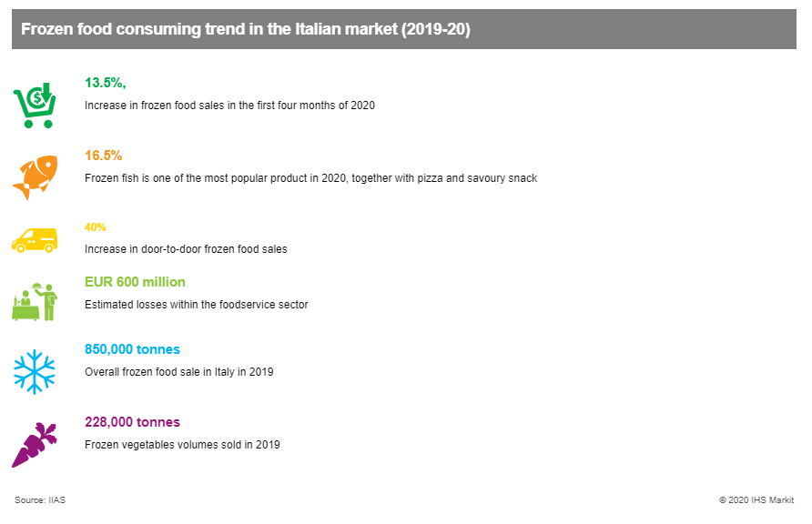Click the 228,000 tonnes heading

coord(133,422)
